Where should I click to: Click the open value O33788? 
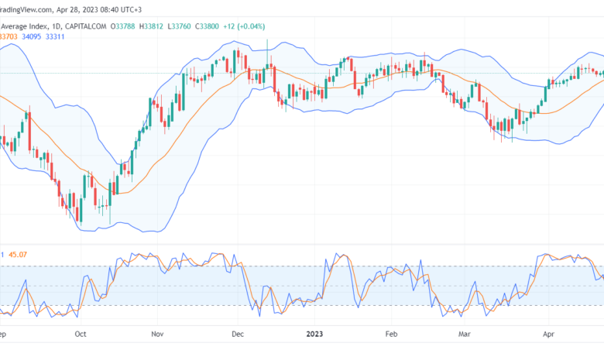[123, 26]
